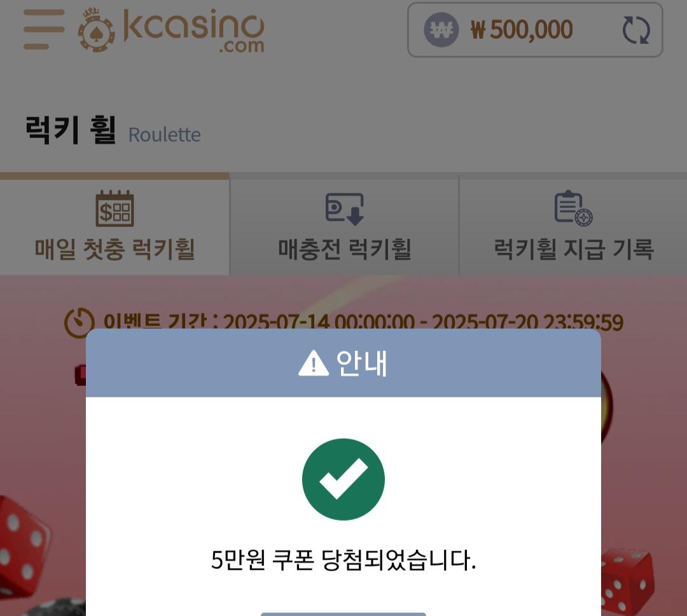Image resolution: width=687 pixels, height=616 pixels.
Task: Click the event period date range text
Action: click(423, 322)
